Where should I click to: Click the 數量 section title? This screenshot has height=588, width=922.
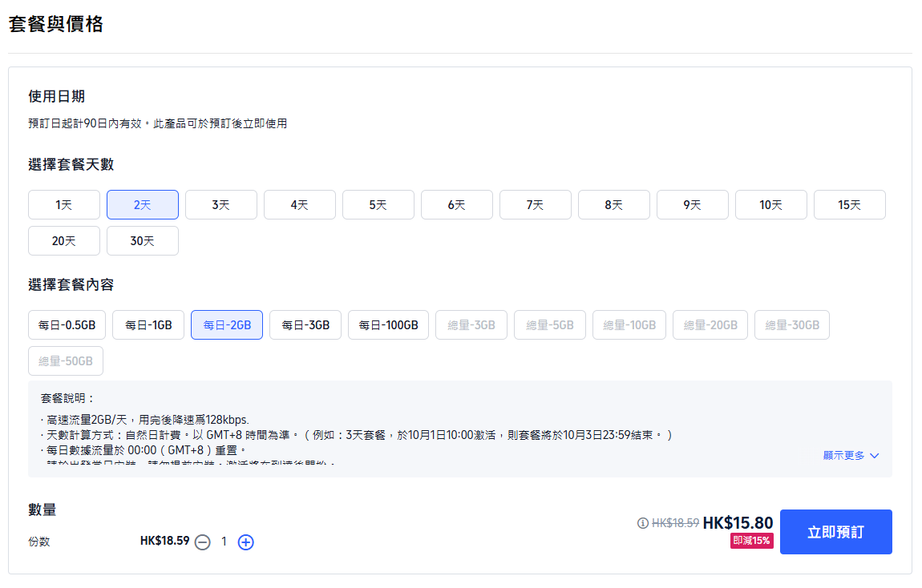pyautogui.click(x=42, y=509)
